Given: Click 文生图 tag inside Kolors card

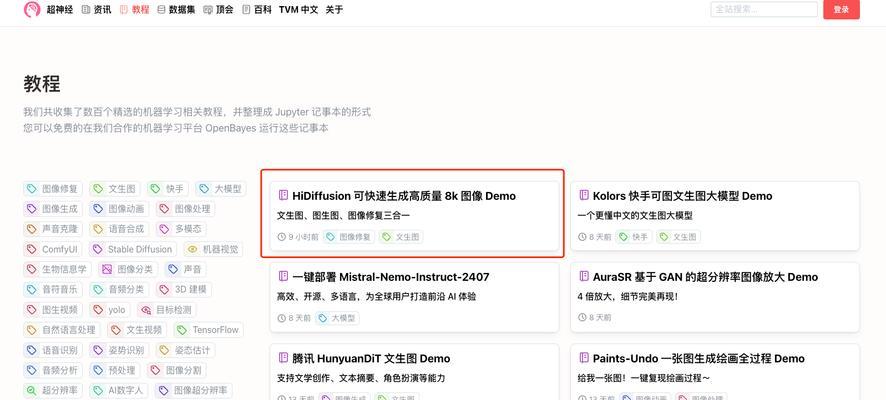Looking at the screenshot, I should coord(678,237).
